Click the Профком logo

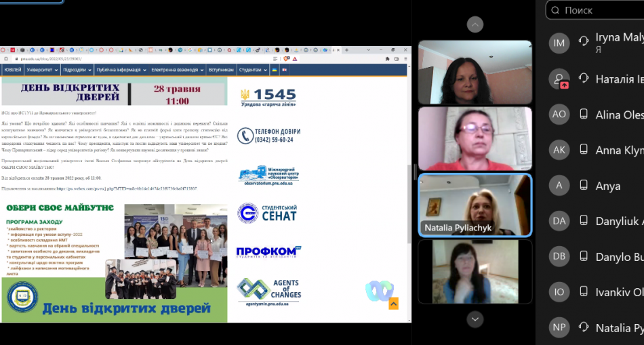coord(267,252)
